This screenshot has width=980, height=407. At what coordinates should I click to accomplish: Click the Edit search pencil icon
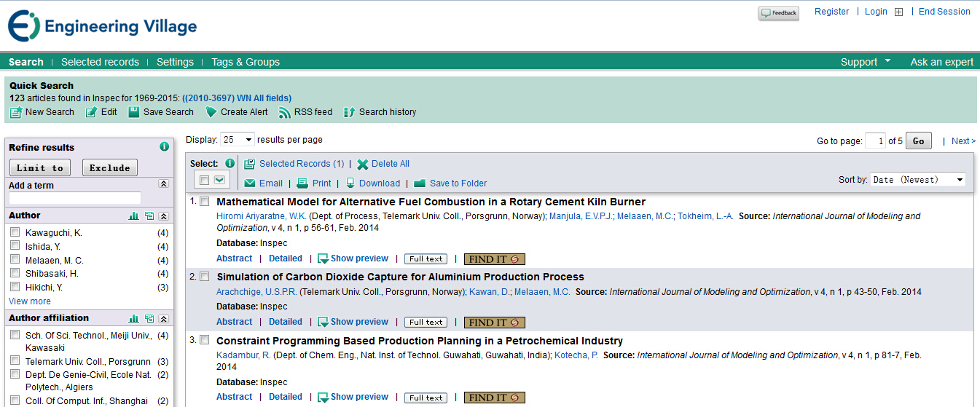[92, 112]
